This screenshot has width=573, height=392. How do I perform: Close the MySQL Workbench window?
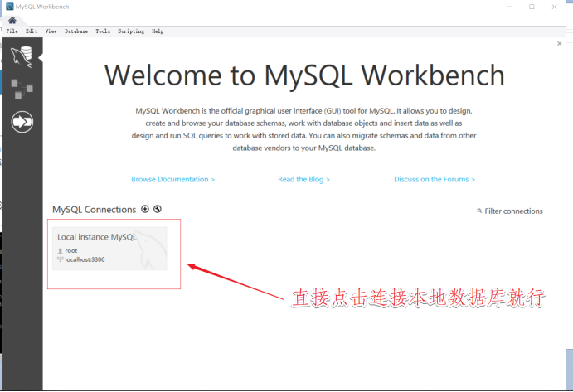tap(554, 7)
